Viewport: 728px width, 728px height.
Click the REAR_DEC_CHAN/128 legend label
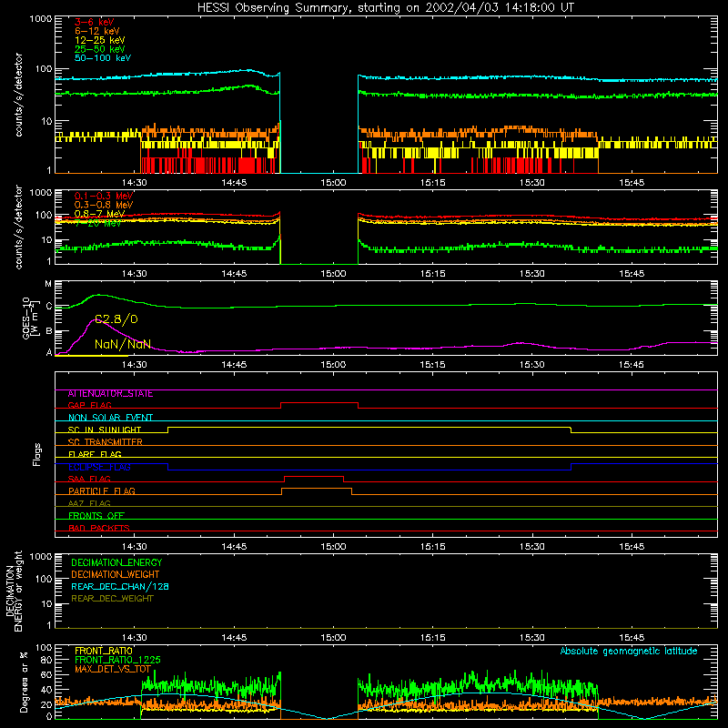pos(120,586)
